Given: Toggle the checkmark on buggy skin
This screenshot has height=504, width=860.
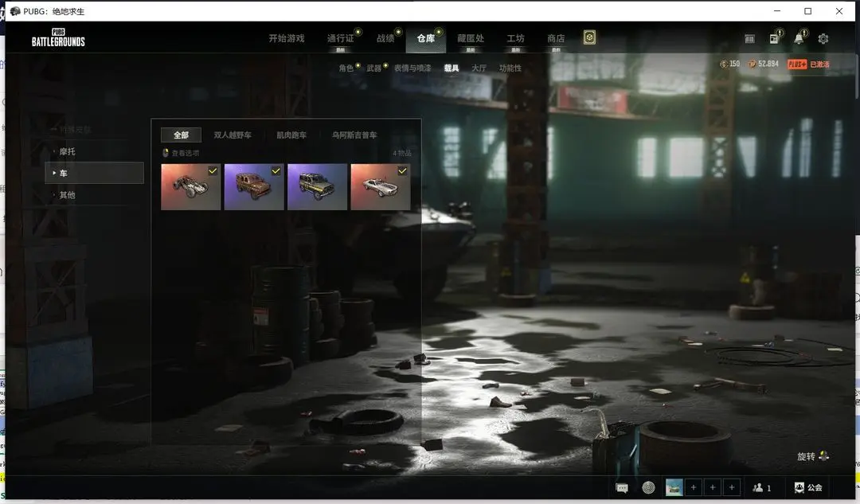Looking at the screenshot, I should tap(213, 171).
